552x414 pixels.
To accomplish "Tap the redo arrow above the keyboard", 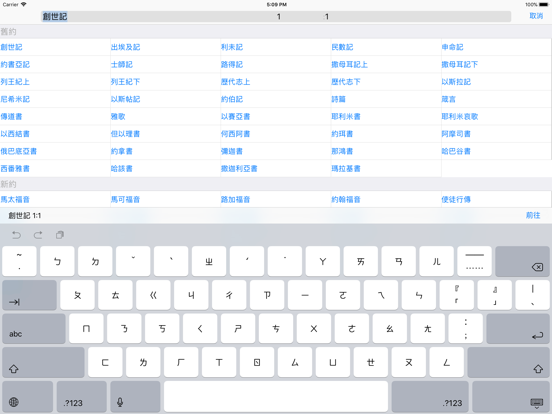I will click(38, 235).
